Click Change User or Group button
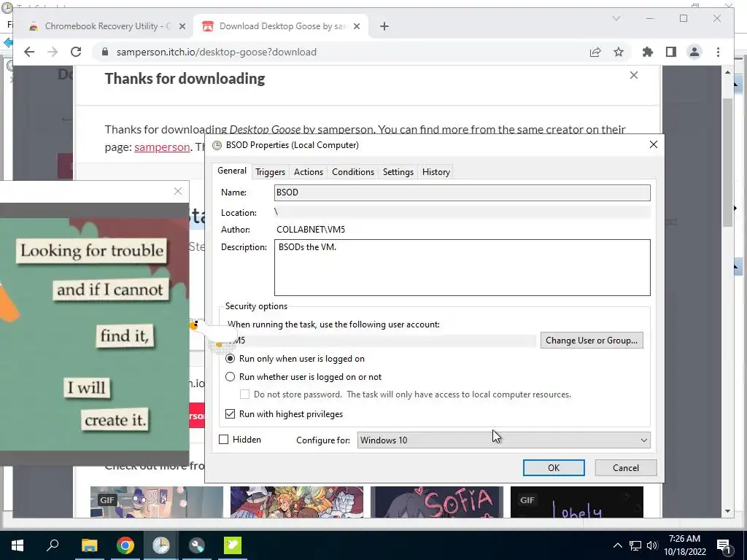Screen dimensions: 747x560 tap(592, 341)
